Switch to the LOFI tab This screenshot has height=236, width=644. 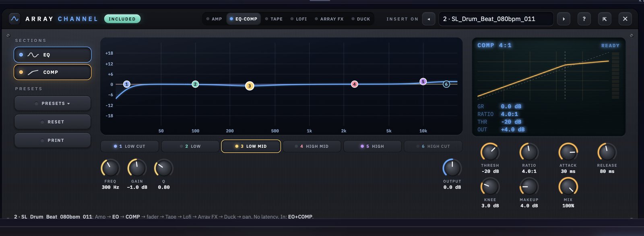pos(299,19)
